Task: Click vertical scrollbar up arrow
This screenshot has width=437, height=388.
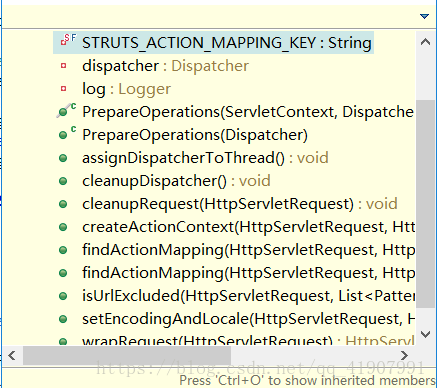Action: (425, 42)
